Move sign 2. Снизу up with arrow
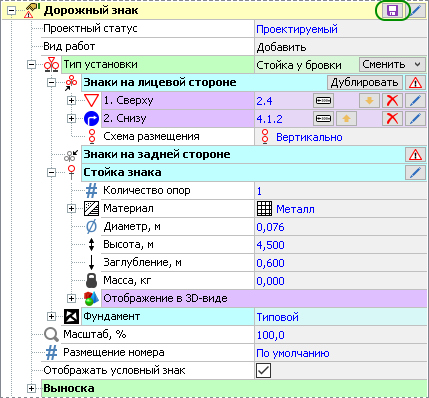This screenshot has height=398, width=429. tap(346, 118)
